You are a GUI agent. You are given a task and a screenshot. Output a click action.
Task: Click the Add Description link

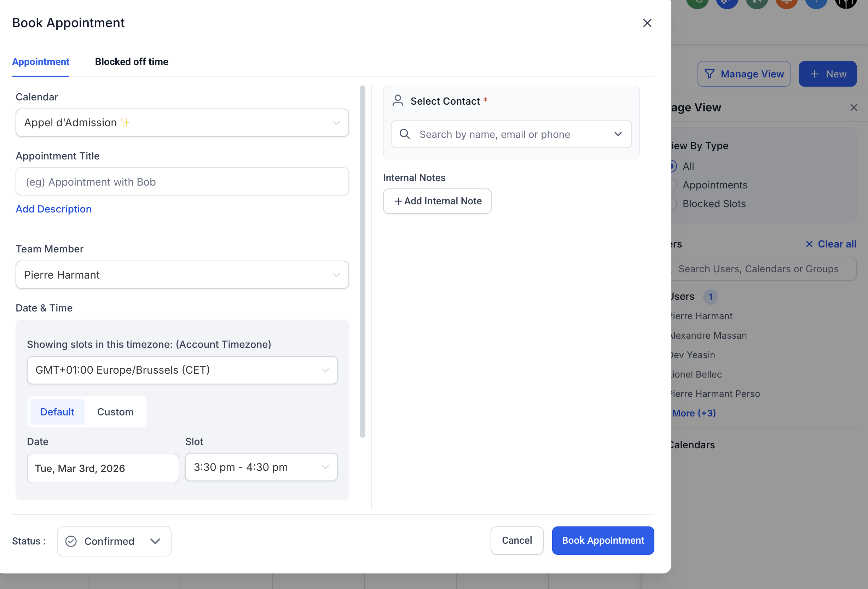click(x=53, y=209)
